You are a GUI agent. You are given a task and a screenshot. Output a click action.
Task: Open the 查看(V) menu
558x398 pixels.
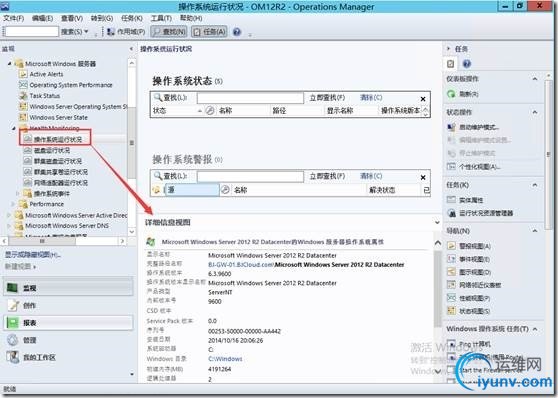72,18
